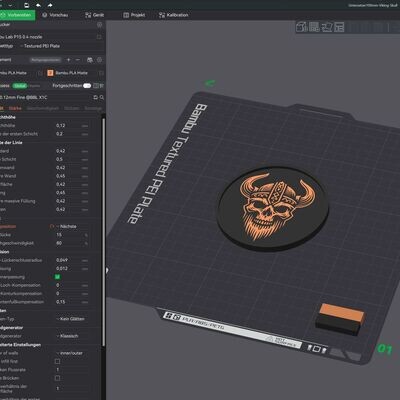The height and width of the screenshot is (400, 400).
Task: Open the seam position Nächste dropdown
Action: (72, 226)
